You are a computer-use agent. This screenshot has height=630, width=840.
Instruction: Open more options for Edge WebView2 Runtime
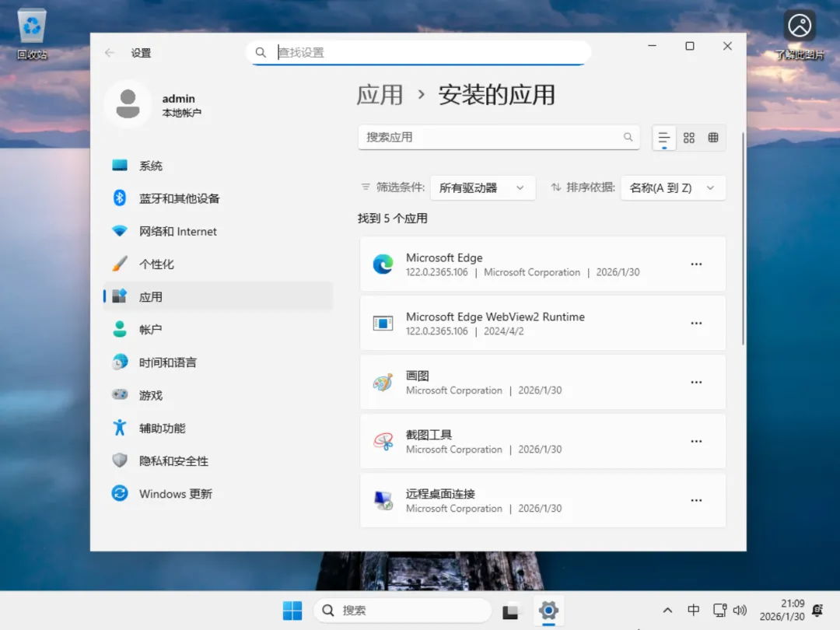[696, 323]
